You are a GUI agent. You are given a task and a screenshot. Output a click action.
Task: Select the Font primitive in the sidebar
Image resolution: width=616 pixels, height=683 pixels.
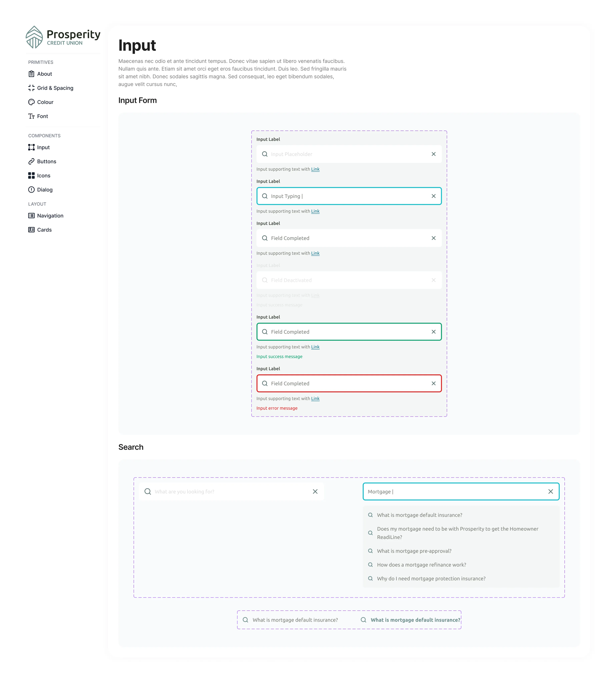click(x=42, y=116)
